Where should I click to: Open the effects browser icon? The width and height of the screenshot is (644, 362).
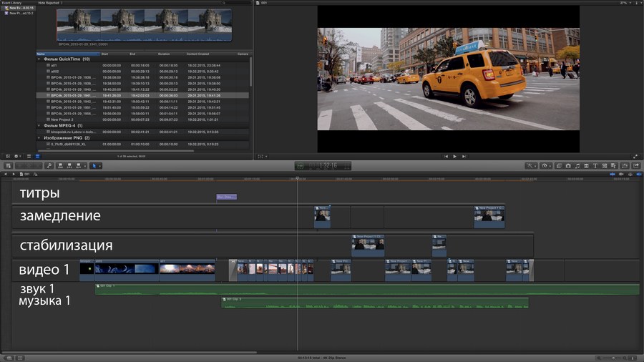click(559, 166)
